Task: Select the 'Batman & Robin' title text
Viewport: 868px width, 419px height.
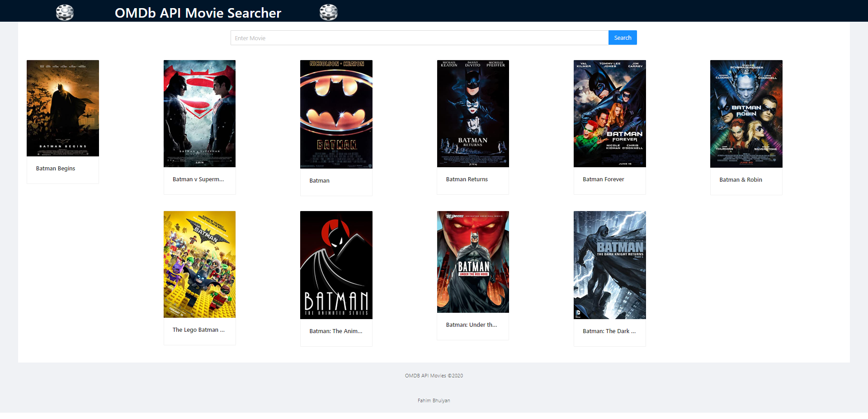Action: click(x=741, y=180)
